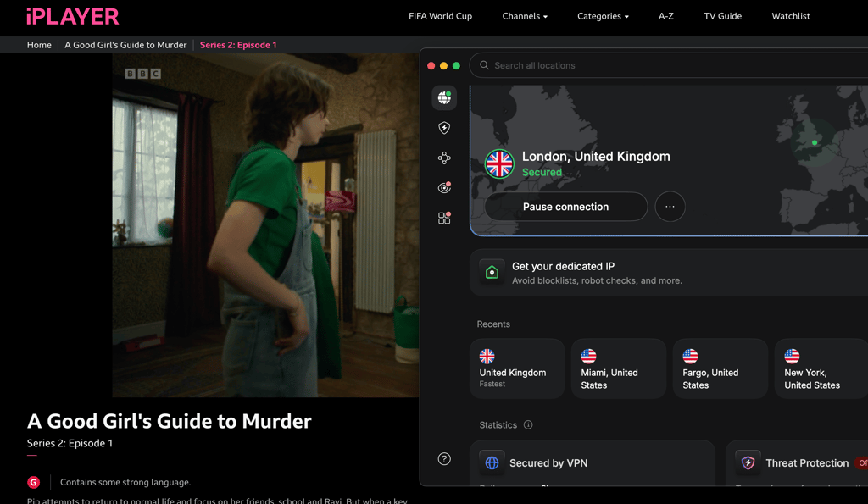Open the VPN globe locations tab

click(x=444, y=98)
